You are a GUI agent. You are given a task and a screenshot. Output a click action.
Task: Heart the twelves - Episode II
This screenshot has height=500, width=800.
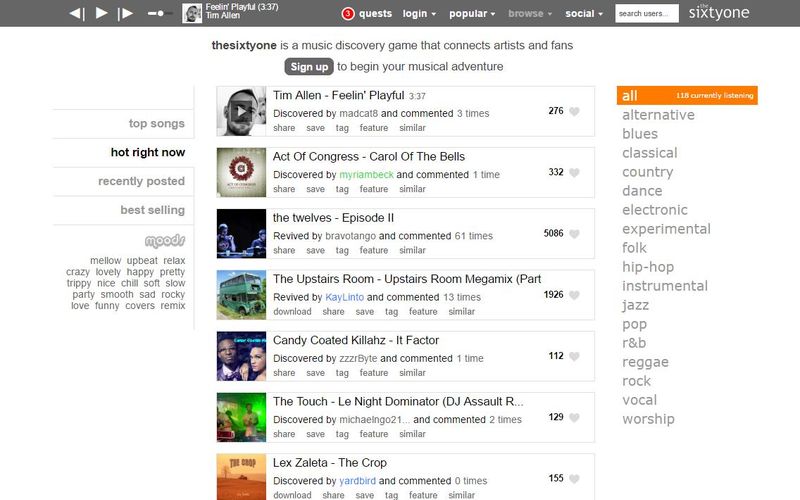click(x=574, y=234)
